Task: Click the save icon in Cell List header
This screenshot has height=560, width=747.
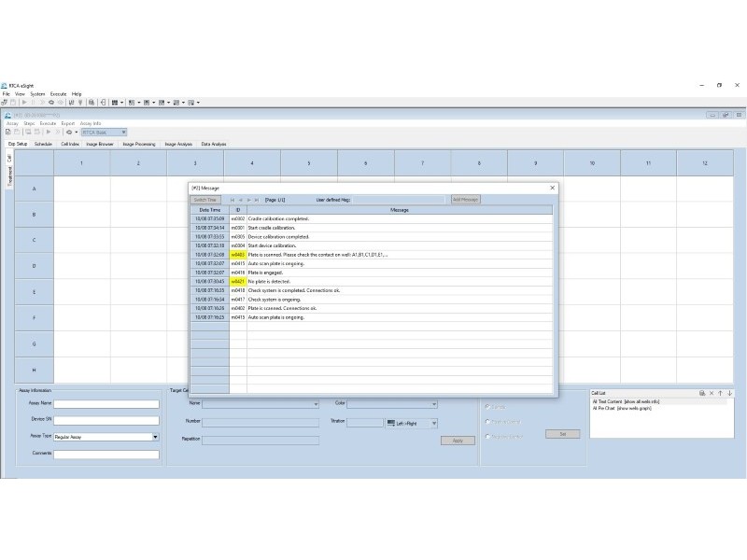Action: (x=702, y=393)
